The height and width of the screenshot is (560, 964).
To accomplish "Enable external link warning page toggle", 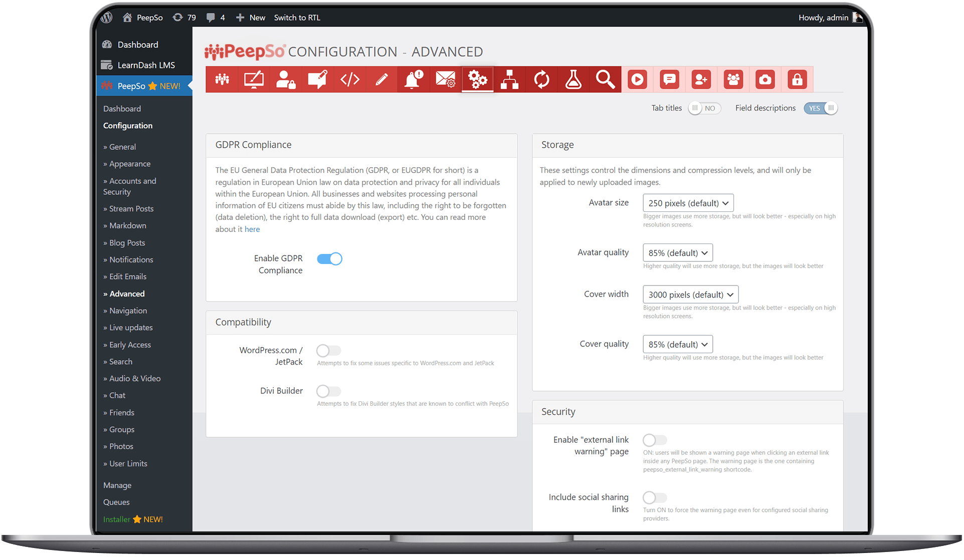I will (655, 440).
